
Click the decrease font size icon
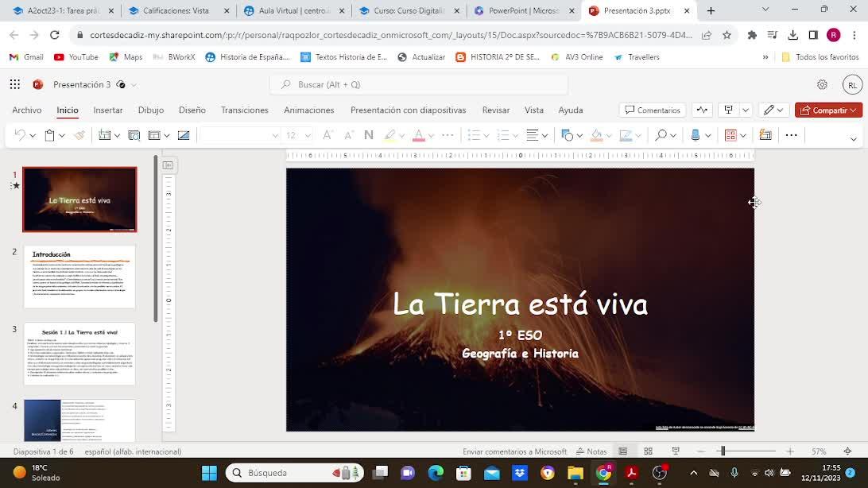tap(348, 135)
